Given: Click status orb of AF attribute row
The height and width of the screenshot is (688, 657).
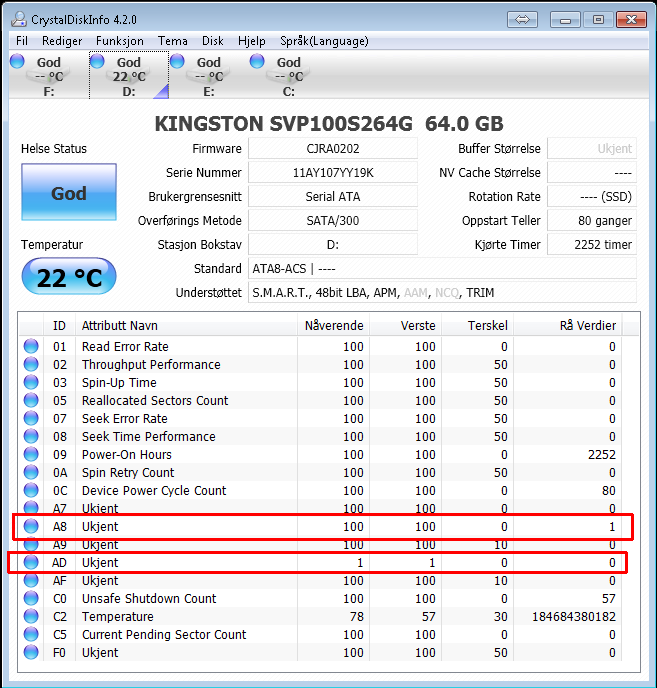Looking at the screenshot, I should click(x=31, y=580).
